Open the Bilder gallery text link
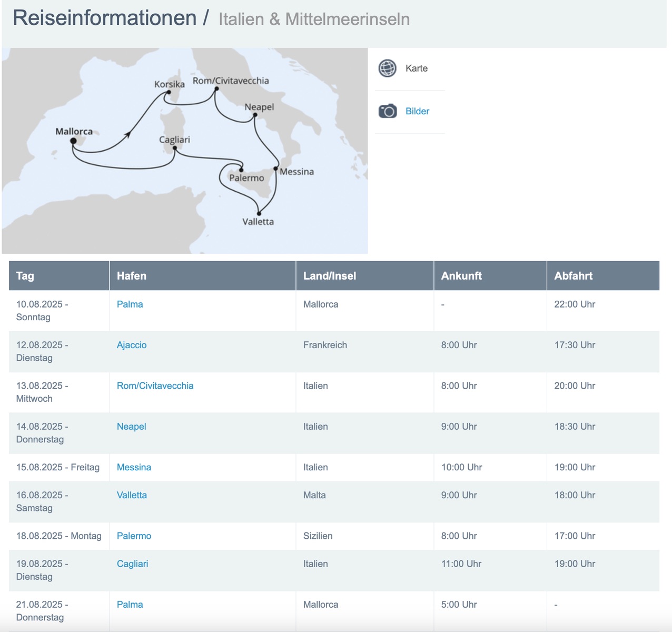This screenshot has height=632, width=672. 417,111
